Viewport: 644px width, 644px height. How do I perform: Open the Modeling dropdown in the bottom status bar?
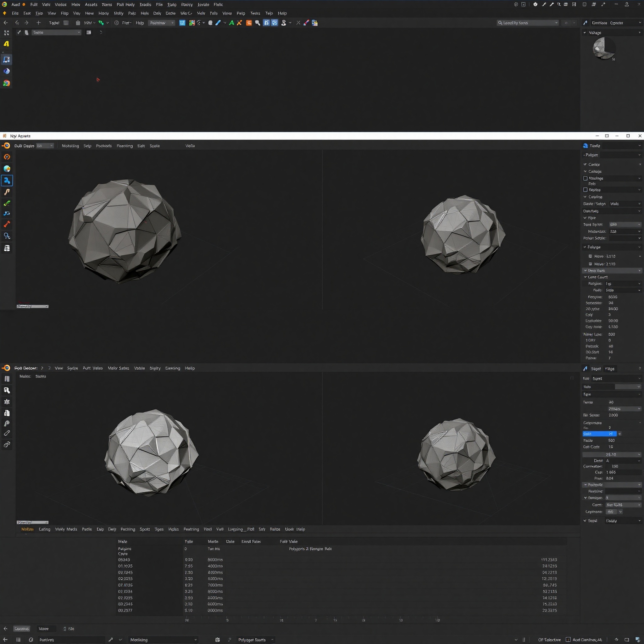pos(163,640)
